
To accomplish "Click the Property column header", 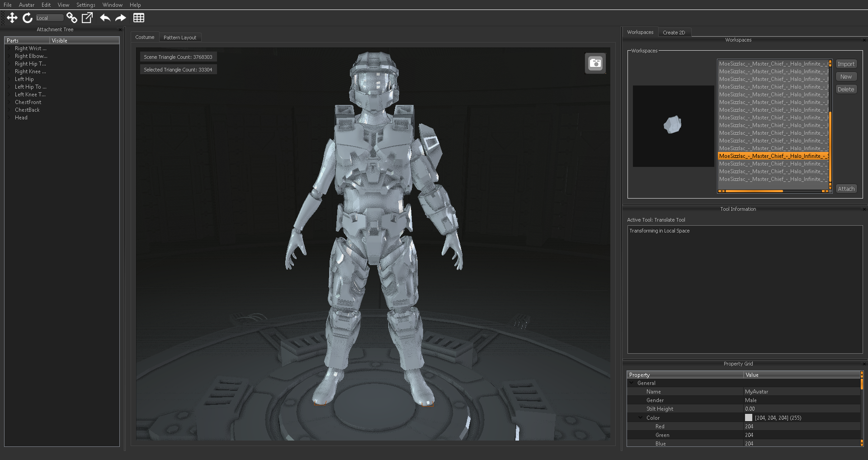I will tap(685, 375).
